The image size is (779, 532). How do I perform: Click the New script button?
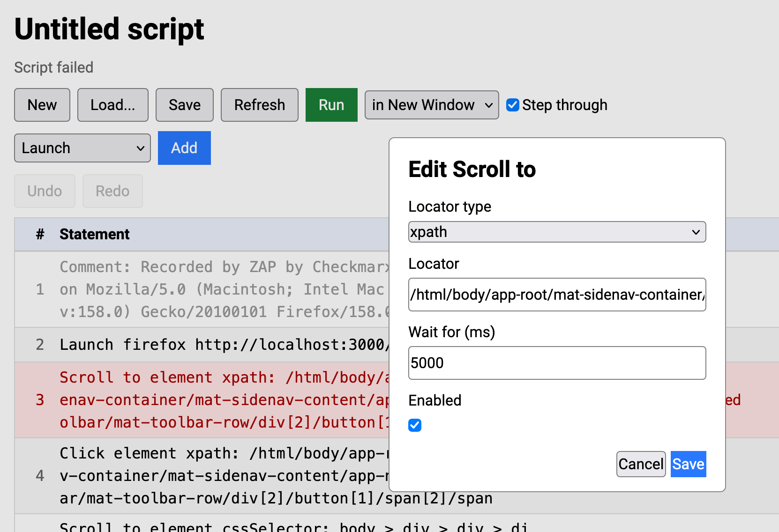(x=42, y=105)
